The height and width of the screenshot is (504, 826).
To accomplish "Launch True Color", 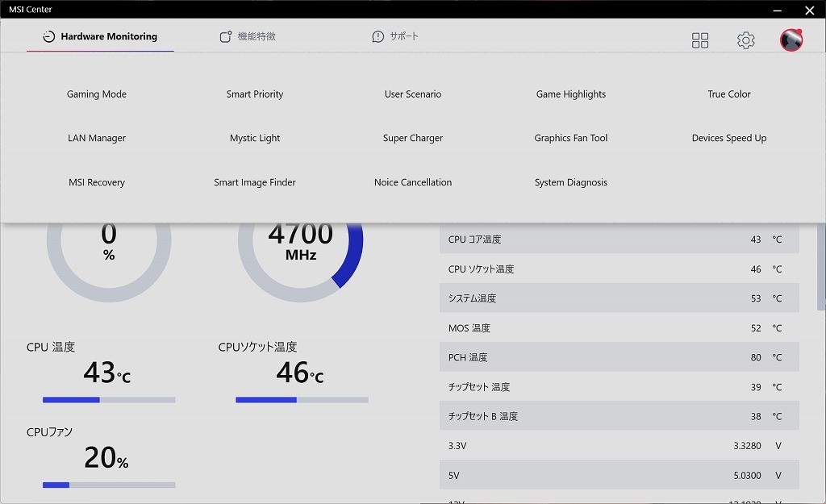I will click(x=729, y=94).
